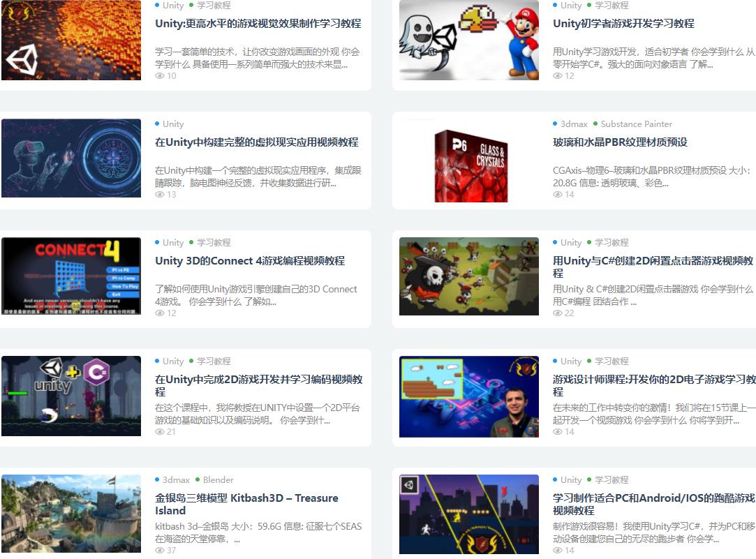
Task: Open the 2D idle clicker game thumbnail
Action: tap(469, 276)
